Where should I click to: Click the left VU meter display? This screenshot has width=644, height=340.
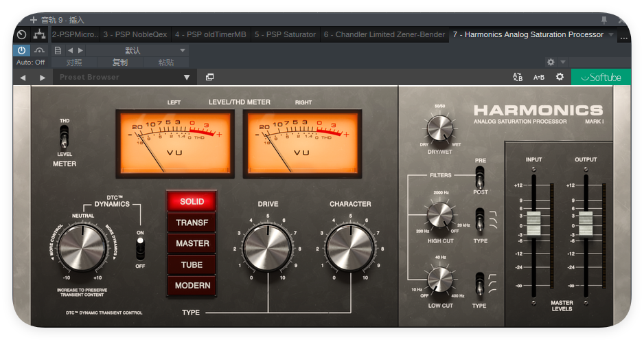click(x=175, y=144)
